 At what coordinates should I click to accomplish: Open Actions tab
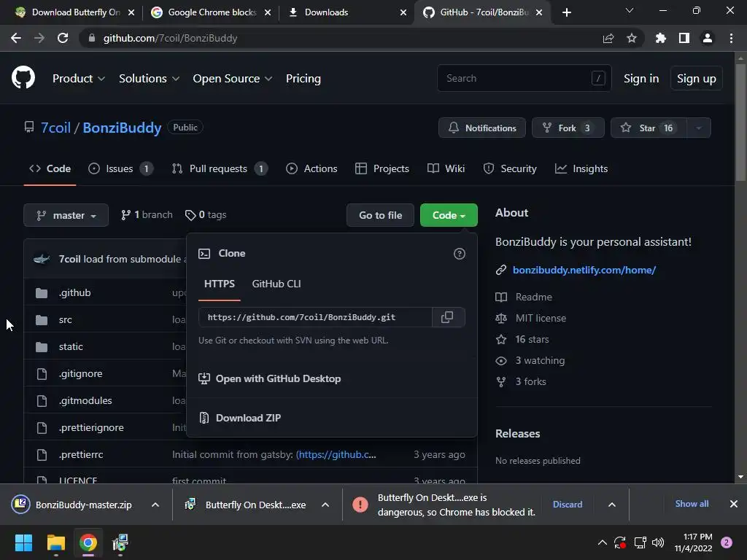coord(311,168)
